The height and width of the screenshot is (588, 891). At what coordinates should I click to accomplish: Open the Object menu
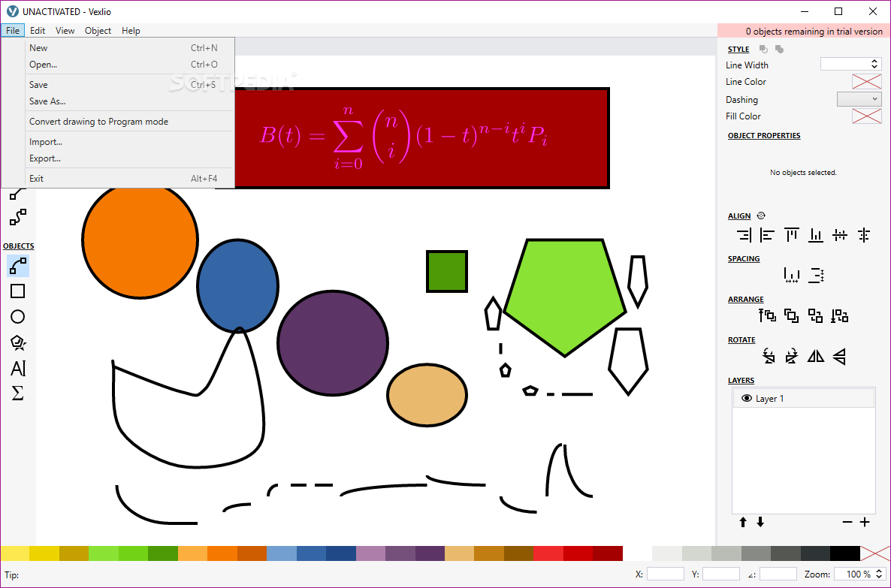point(98,31)
